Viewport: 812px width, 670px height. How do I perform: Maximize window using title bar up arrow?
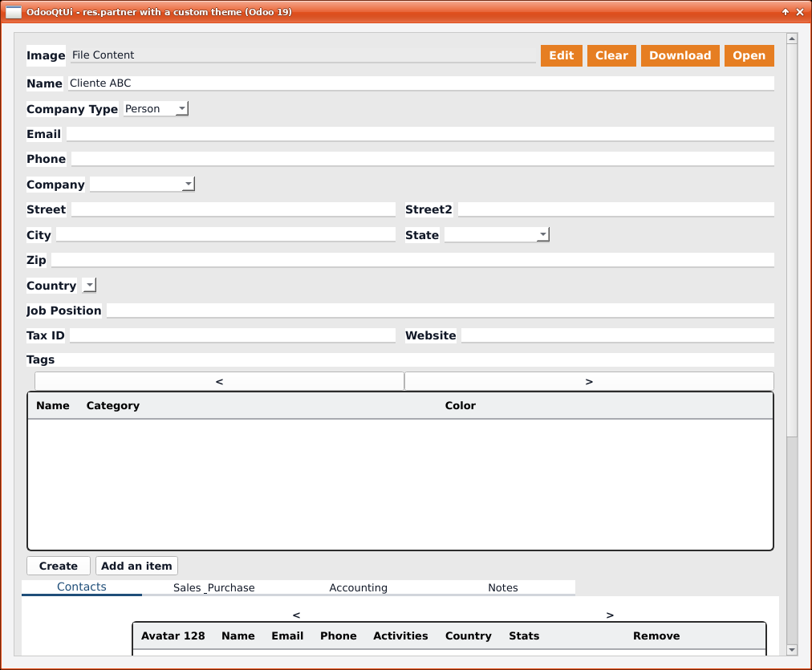point(786,11)
